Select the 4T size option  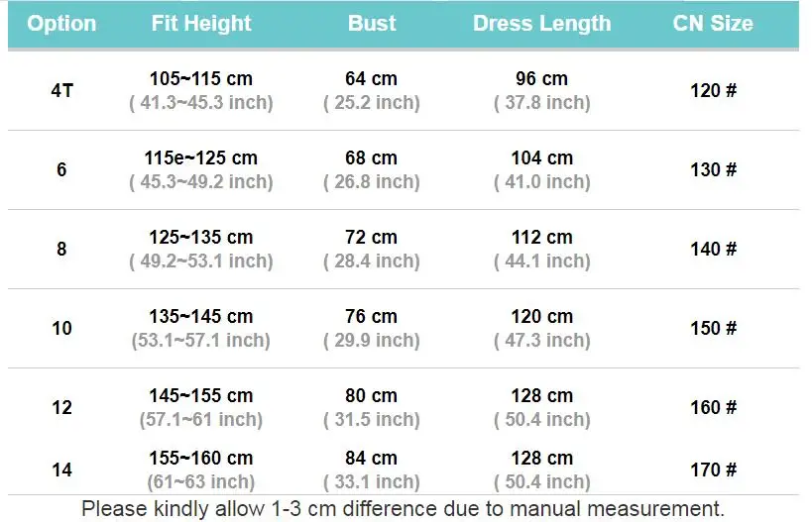[61, 90]
